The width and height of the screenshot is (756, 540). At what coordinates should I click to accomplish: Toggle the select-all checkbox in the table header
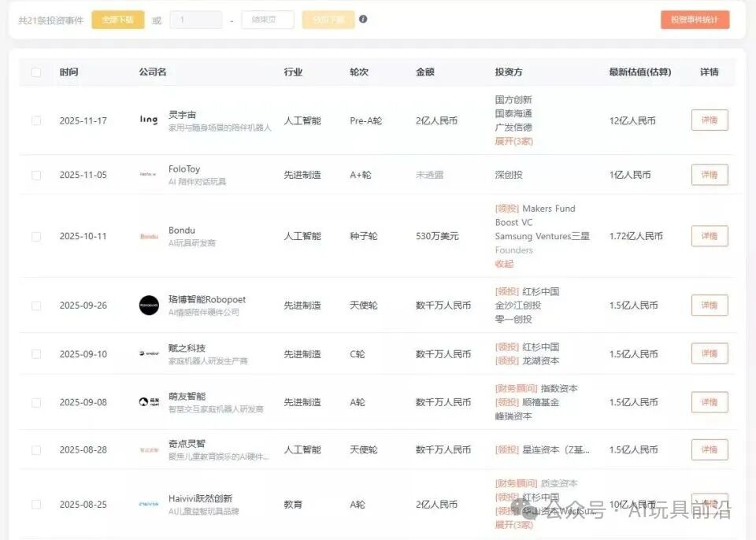pyautogui.click(x=36, y=72)
